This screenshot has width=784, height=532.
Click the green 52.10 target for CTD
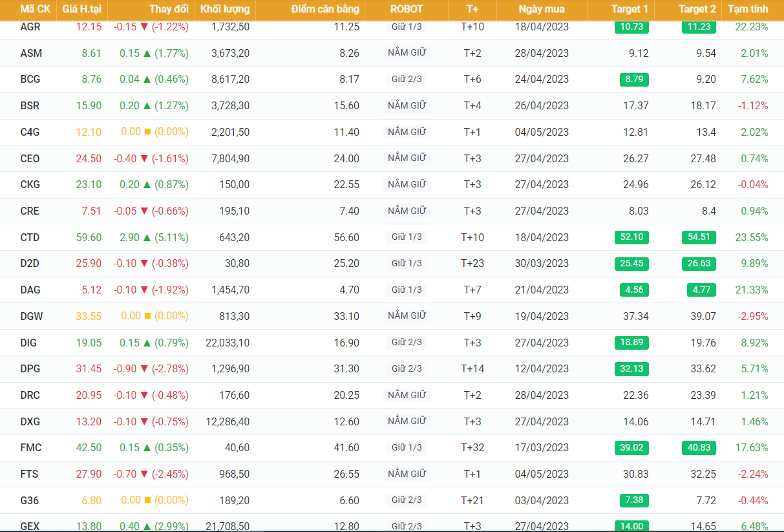point(631,237)
